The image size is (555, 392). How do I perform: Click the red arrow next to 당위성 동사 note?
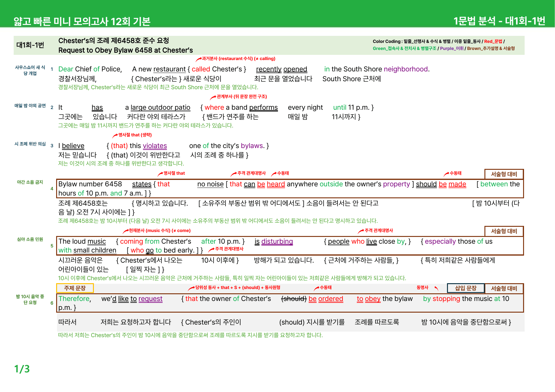pos(191,288)
